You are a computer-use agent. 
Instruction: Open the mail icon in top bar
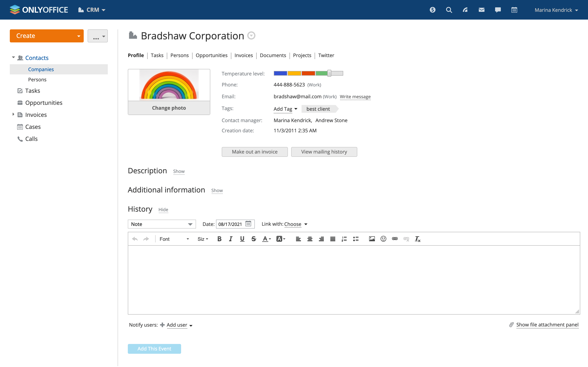481,10
